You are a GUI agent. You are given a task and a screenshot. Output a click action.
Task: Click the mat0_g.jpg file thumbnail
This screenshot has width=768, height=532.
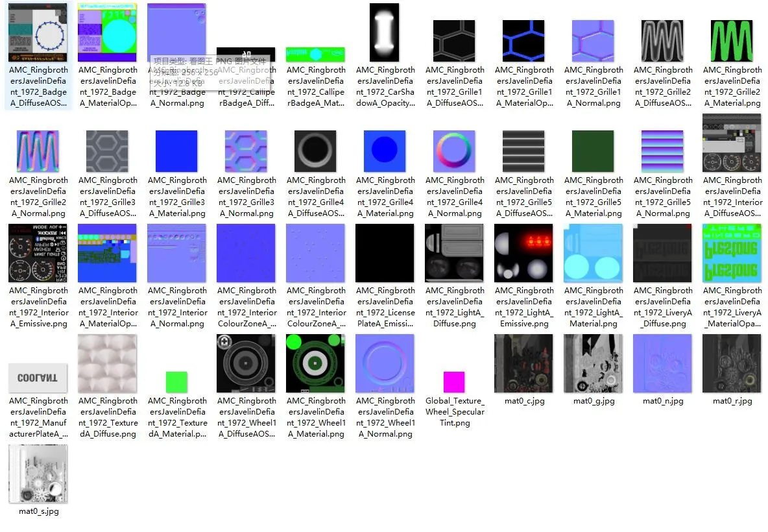[x=593, y=363]
